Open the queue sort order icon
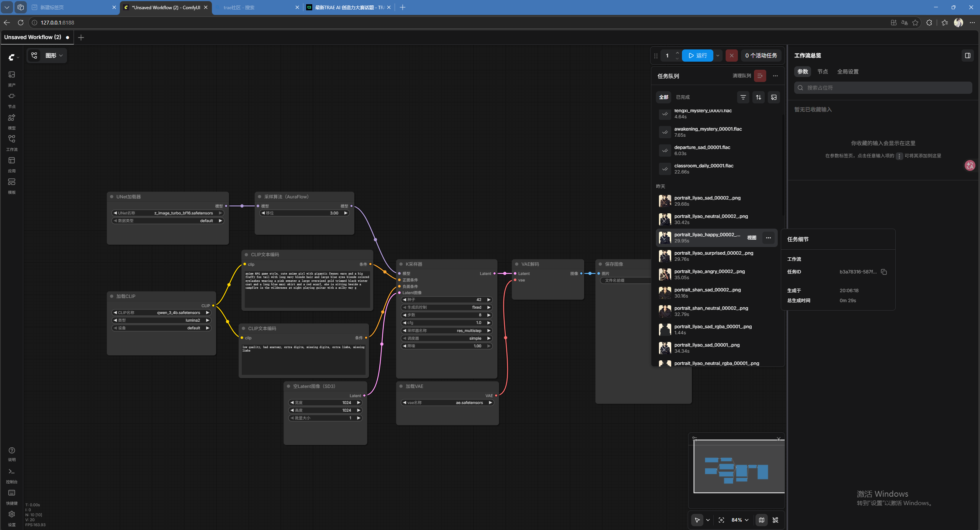 click(x=759, y=97)
